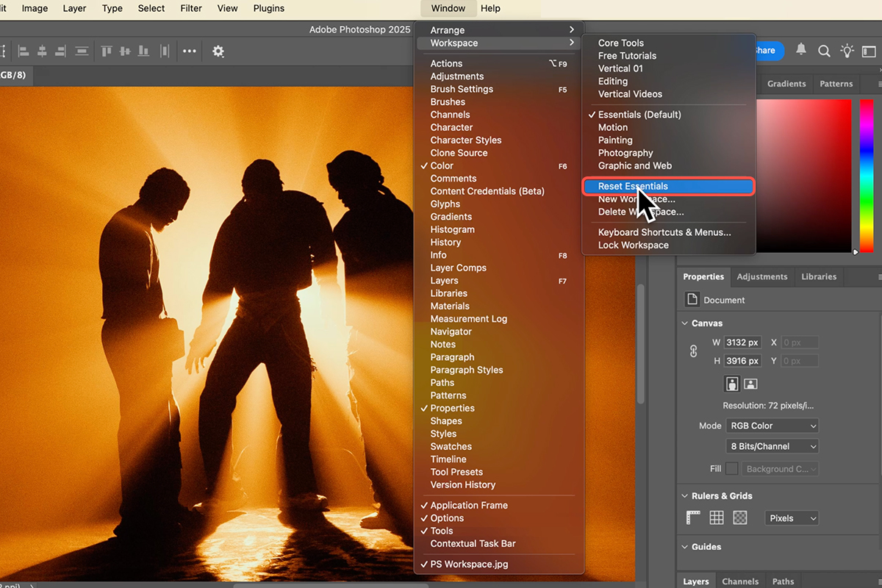Open the search magnifier icon
The height and width of the screenshot is (588, 882).
(824, 51)
